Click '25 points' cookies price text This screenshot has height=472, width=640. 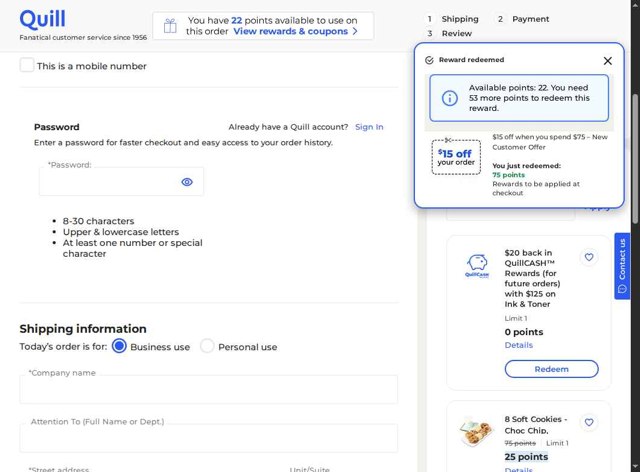pos(526,457)
